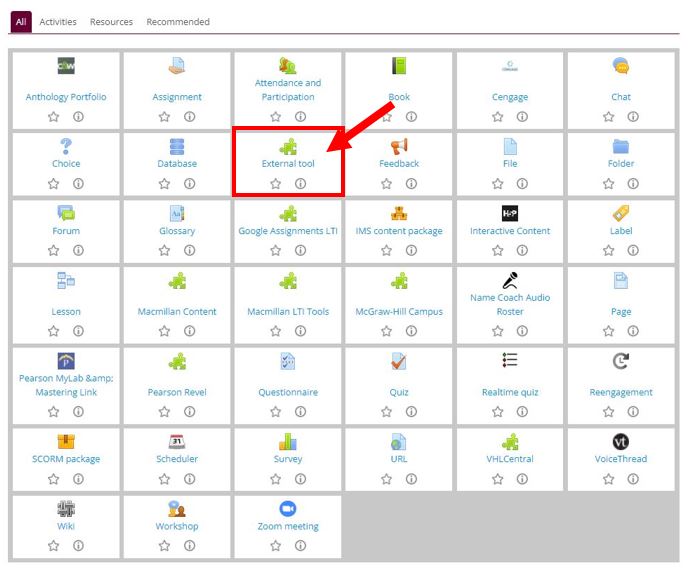Pick the Cengage icon
The image size is (688, 568).
510,66
